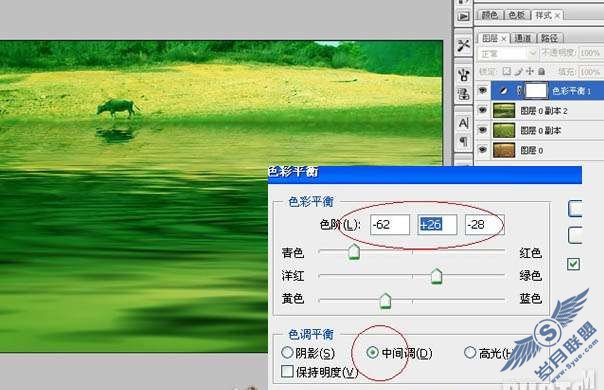Open the blend mode 正常 dropdown
604x390 pixels.
(x=508, y=53)
